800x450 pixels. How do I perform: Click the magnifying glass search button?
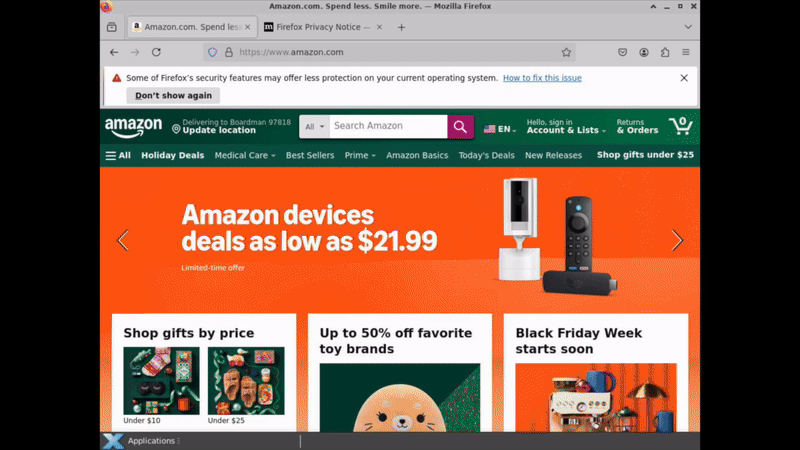pyautogui.click(x=460, y=127)
